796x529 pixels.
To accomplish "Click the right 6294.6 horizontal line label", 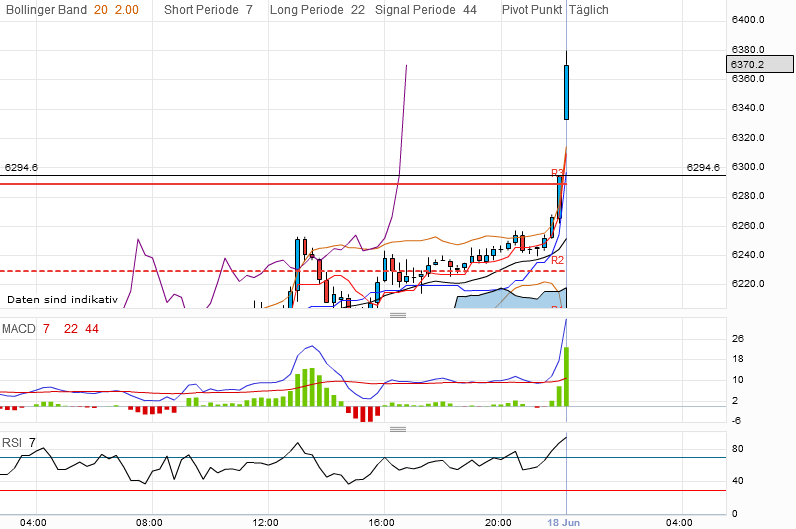I will pos(703,168).
